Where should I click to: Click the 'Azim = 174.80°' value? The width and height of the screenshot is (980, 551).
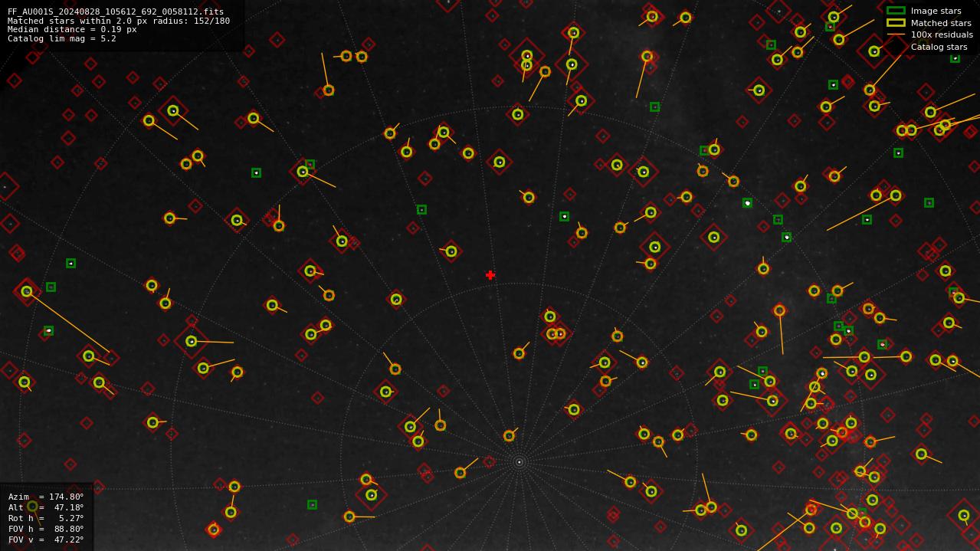(x=46, y=497)
